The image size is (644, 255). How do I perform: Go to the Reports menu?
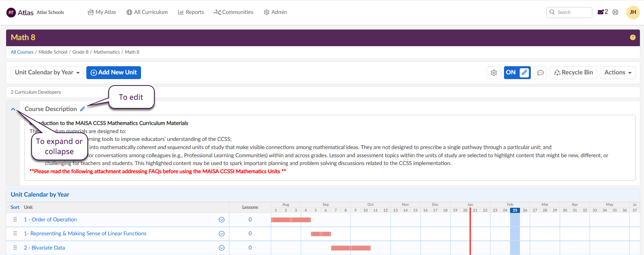click(x=191, y=12)
